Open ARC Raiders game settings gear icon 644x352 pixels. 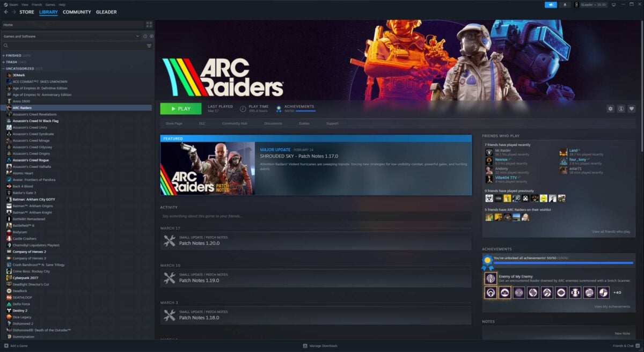(610, 108)
